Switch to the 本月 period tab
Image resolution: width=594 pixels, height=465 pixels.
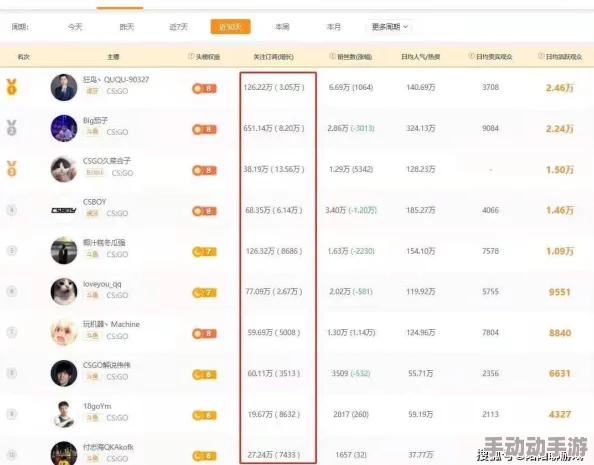point(334,27)
